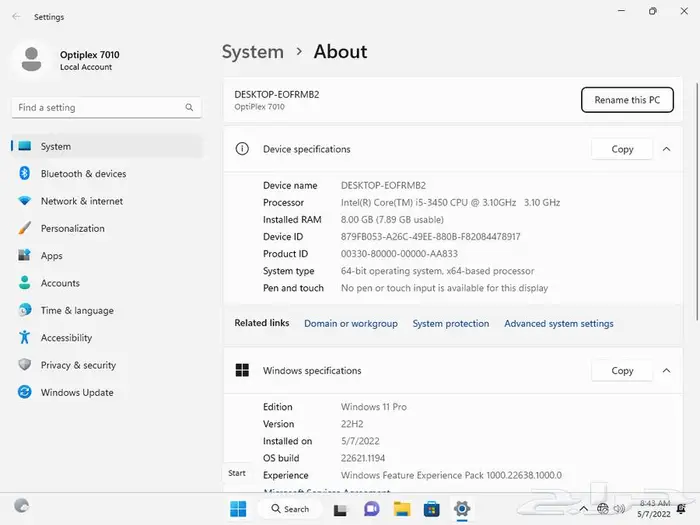Screen dimensions: 700x525
Task: Click the Optiplex 7010 account avatar
Action: pos(31,59)
